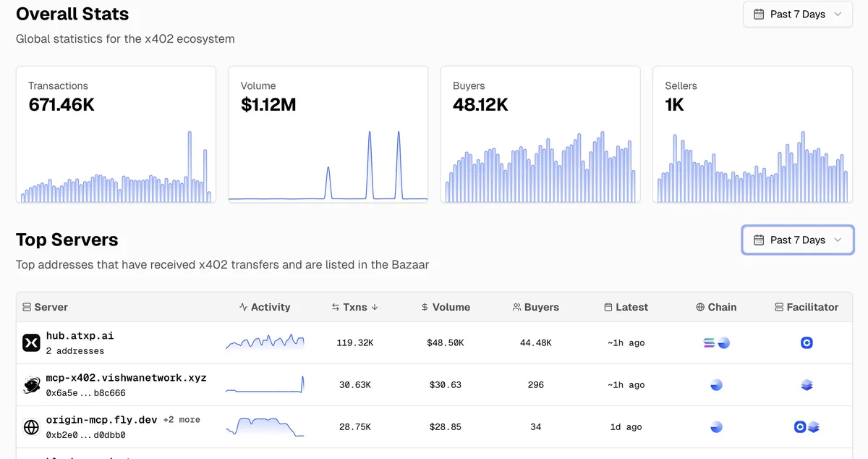Open the origin-mcp.fly.dev server
Viewport: 868px width, 459px height.
(101, 420)
